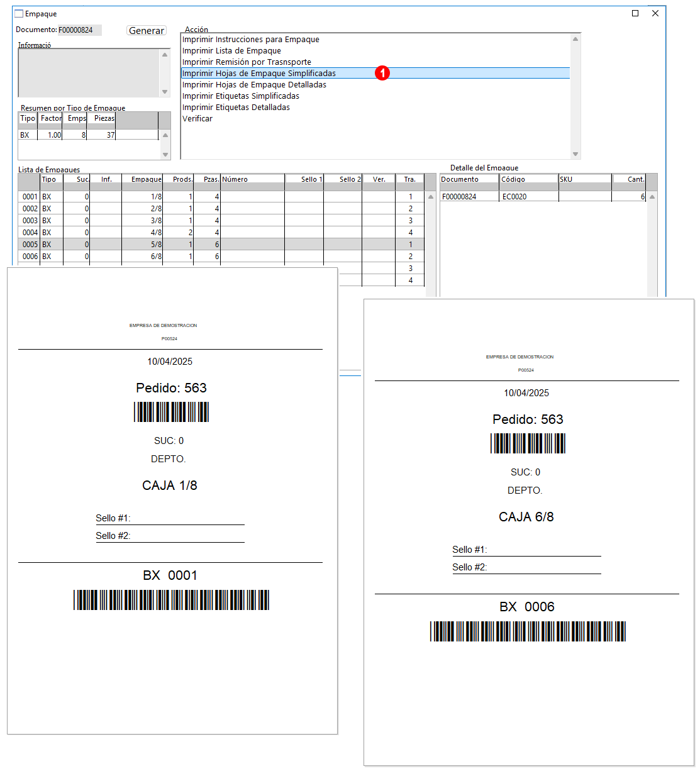The height and width of the screenshot is (771, 700).
Task: Click Detalle del Empaque scroll-up arrow
Action: [x=652, y=197]
